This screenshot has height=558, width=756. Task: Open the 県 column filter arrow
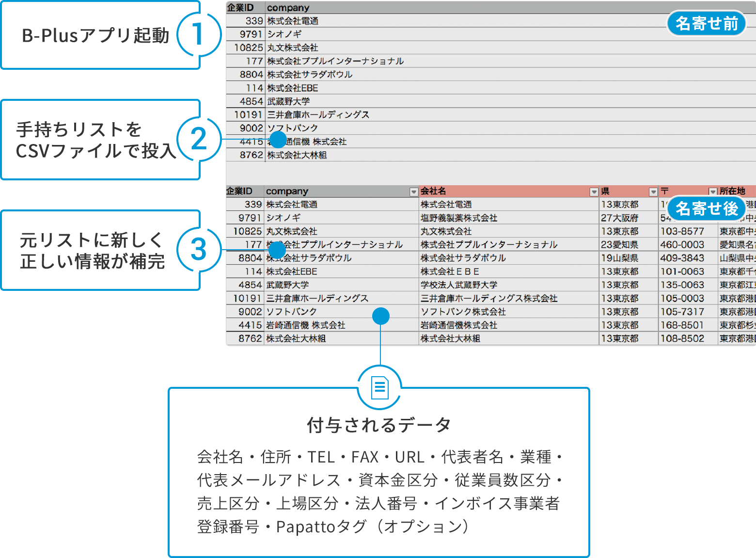click(x=653, y=192)
